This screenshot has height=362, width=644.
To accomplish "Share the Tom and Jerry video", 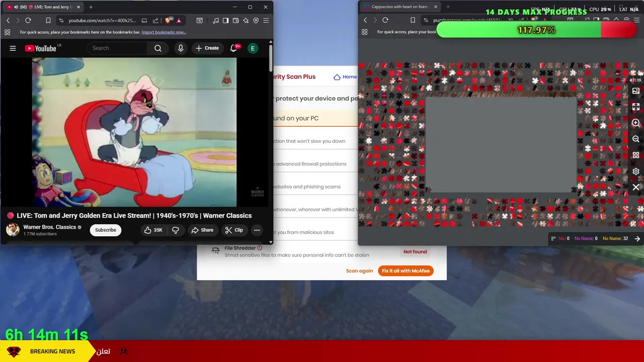I will coord(202,230).
